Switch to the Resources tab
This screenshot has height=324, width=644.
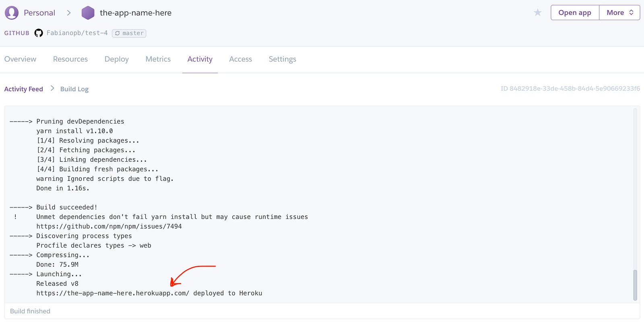[70, 59]
